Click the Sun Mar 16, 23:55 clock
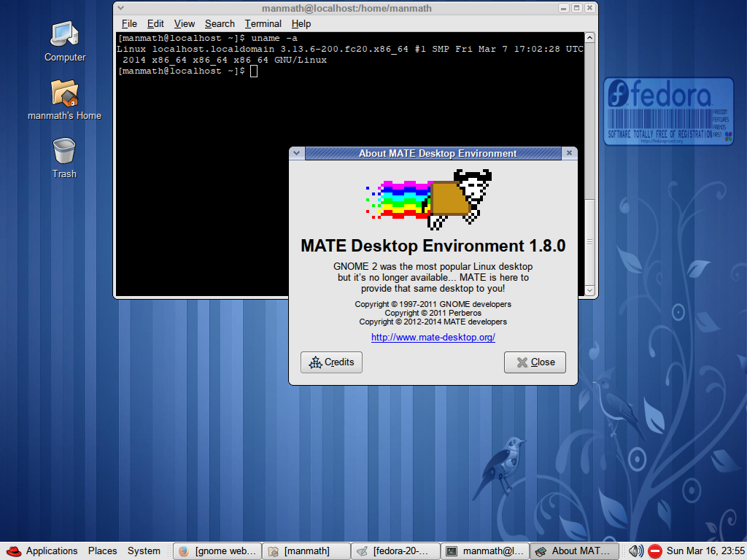Screen dimensions: 747x560 [705, 551]
